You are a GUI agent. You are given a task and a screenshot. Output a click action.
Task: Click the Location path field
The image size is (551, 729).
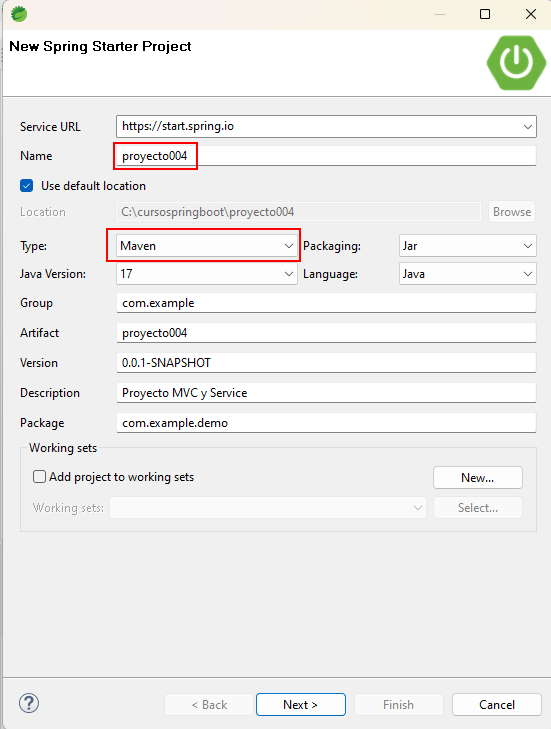click(298, 212)
